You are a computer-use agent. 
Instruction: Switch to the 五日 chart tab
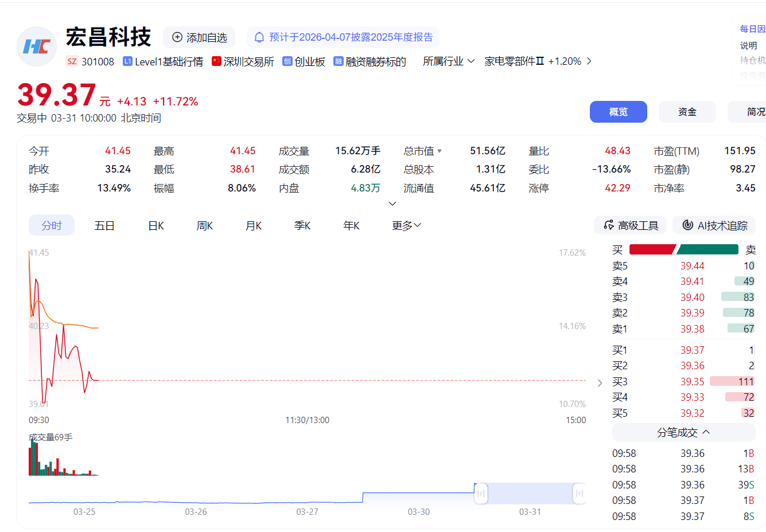pos(104,225)
